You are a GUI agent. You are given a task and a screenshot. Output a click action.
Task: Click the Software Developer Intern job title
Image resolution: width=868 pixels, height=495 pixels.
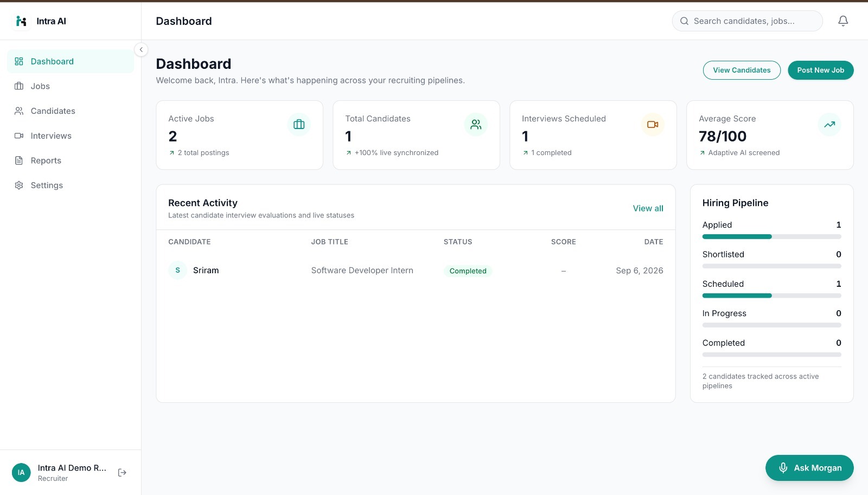click(x=362, y=271)
